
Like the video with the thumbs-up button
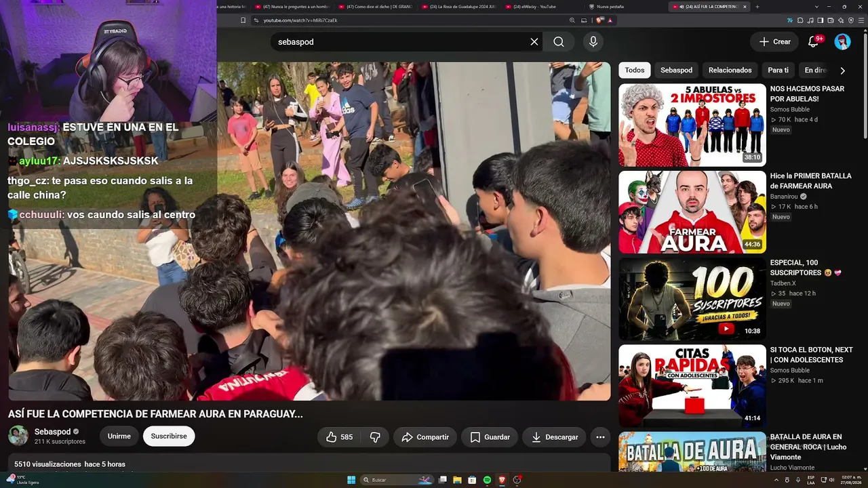click(339, 437)
